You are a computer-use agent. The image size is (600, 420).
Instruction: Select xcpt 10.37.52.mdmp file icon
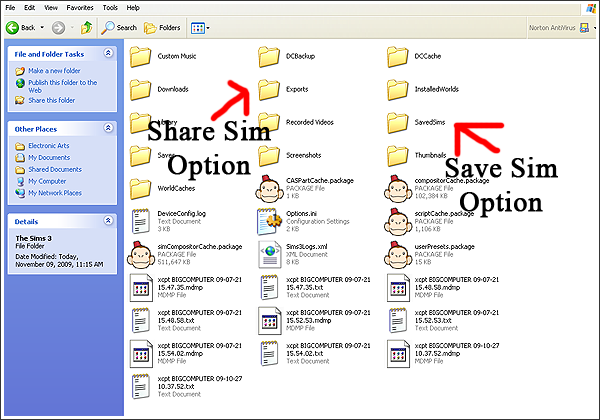[x=398, y=353]
